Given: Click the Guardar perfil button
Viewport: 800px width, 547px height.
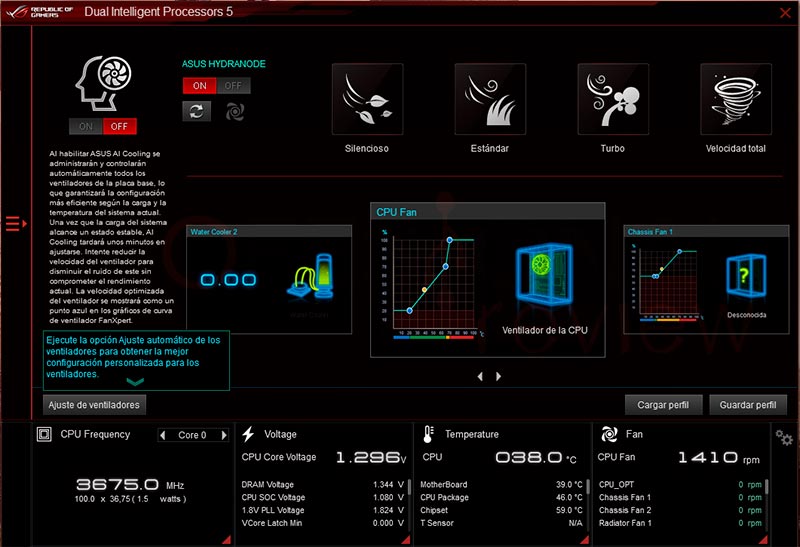Looking at the screenshot, I should tap(748, 405).
